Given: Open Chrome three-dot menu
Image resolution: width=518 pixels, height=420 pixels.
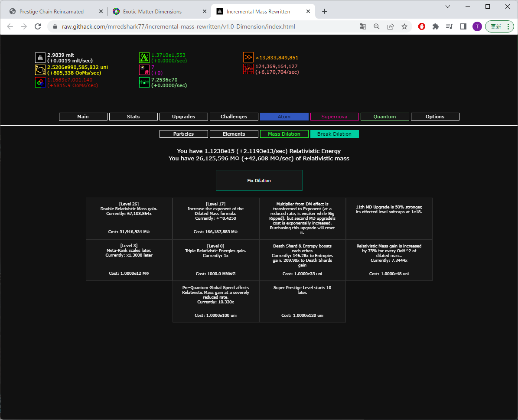Looking at the screenshot, I should pyautogui.click(x=508, y=26).
